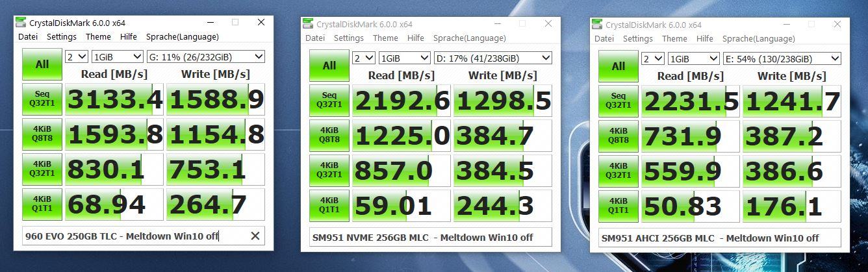Start 4KiB Q8T8 test in D: drive window
Viewport: 868px width, 272px height.
pos(329,136)
